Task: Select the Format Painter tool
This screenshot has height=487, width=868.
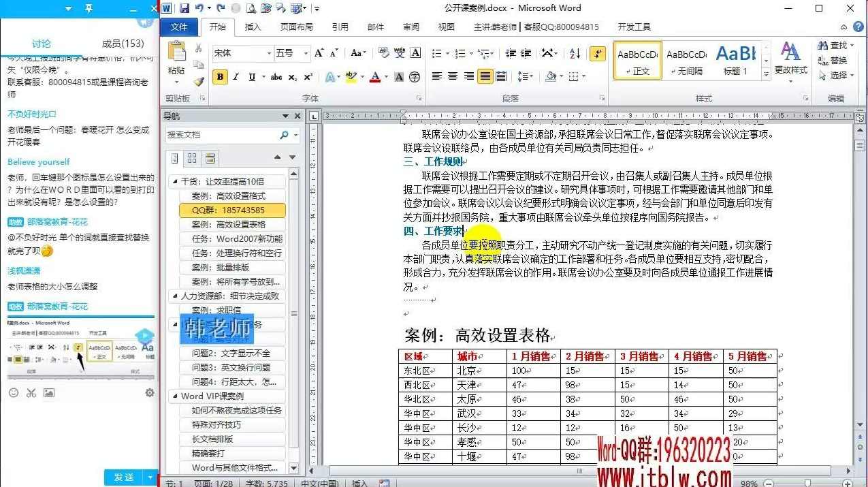Action: 197,82
